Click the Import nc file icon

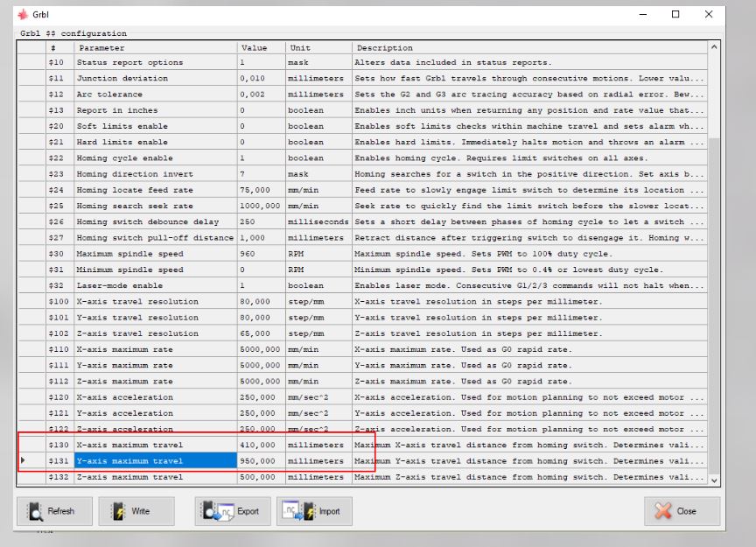click(x=299, y=511)
